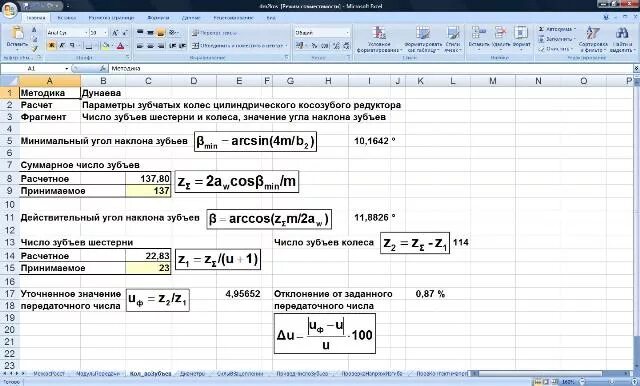Decrease decimal places
640x386 pixels.
tap(346, 46)
